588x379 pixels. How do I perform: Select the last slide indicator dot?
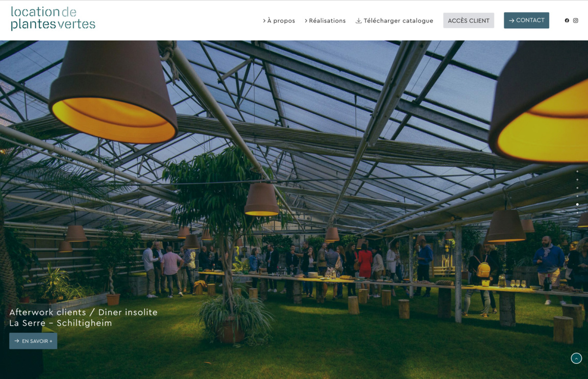pyautogui.click(x=577, y=204)
